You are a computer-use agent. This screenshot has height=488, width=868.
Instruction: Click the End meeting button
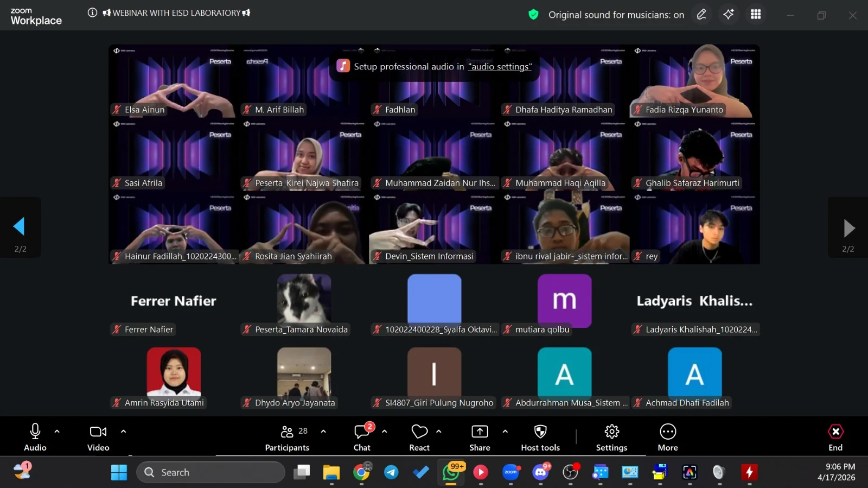click(835, 437)
